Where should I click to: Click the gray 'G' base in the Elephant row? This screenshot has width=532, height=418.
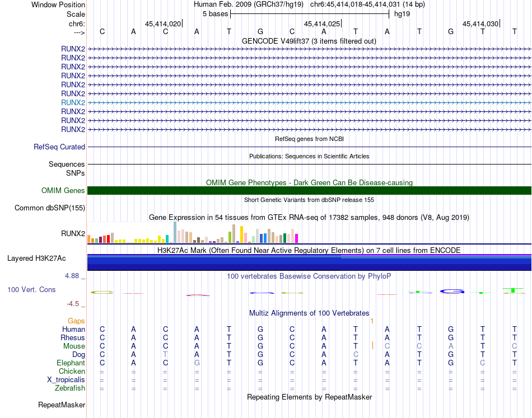coord(197,363)
